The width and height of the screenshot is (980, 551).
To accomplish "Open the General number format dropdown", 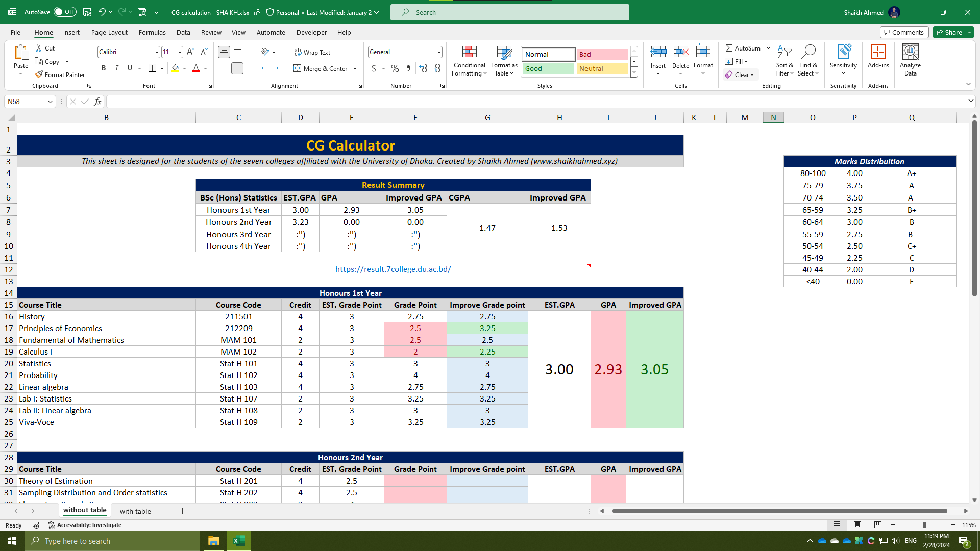I will coord(439,52).
